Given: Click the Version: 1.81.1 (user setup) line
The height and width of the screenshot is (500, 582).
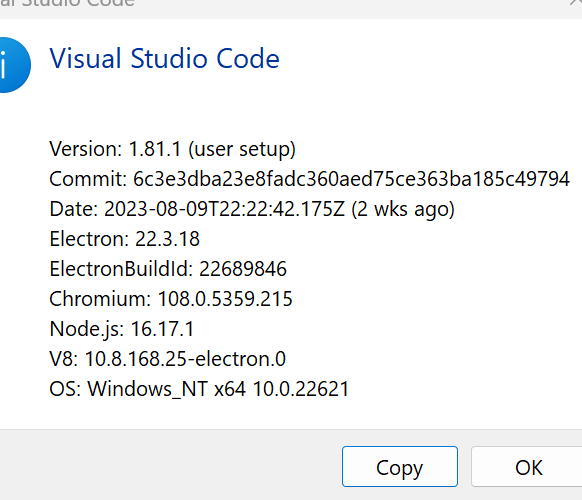Looking at the screenshot, I should click(x=173, y=149).
